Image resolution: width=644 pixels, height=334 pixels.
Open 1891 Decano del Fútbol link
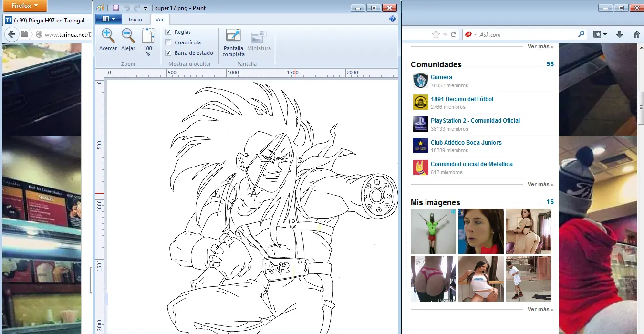(462, 99)
